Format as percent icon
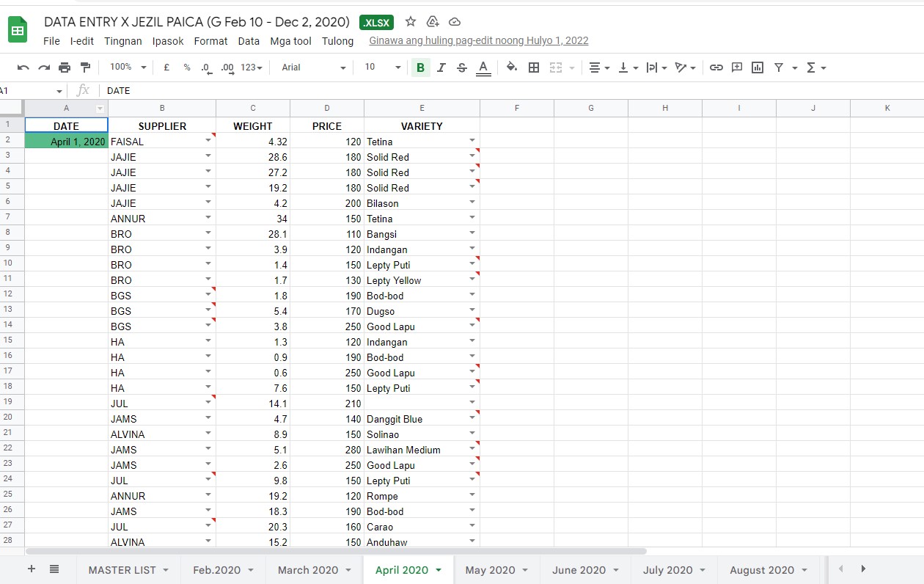This screenshot has width=924, height=584. (187, 67)
